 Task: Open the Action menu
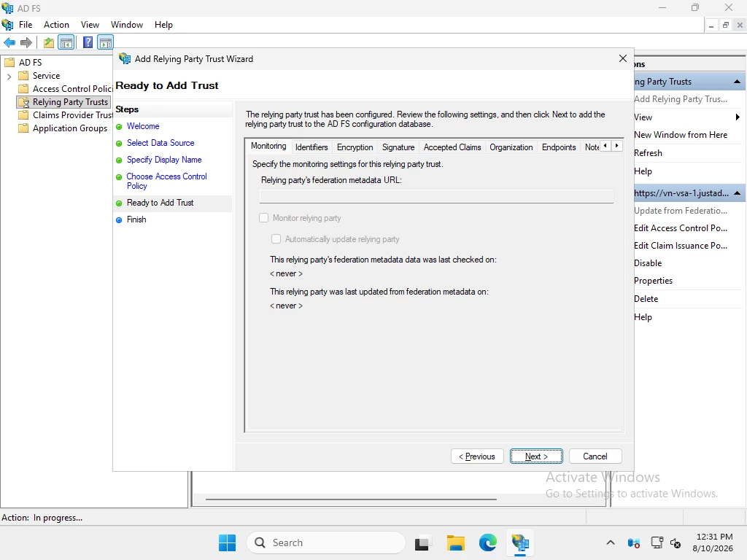tap(56, 25)
